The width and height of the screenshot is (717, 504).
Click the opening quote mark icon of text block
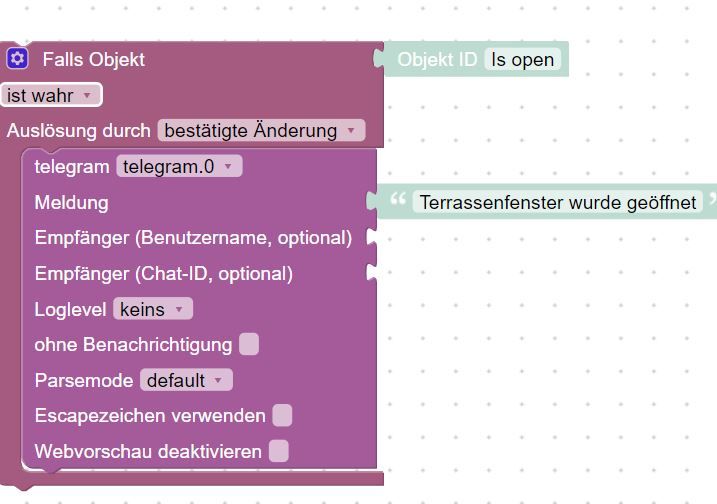click(398, 199)
